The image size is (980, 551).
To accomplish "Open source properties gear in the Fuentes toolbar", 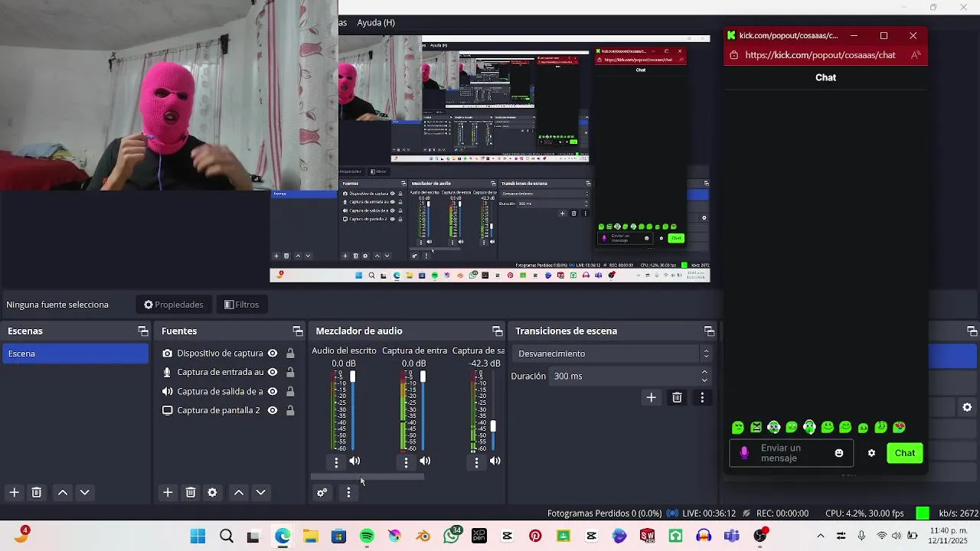I will pyautogui.click(x=212, y=493).
